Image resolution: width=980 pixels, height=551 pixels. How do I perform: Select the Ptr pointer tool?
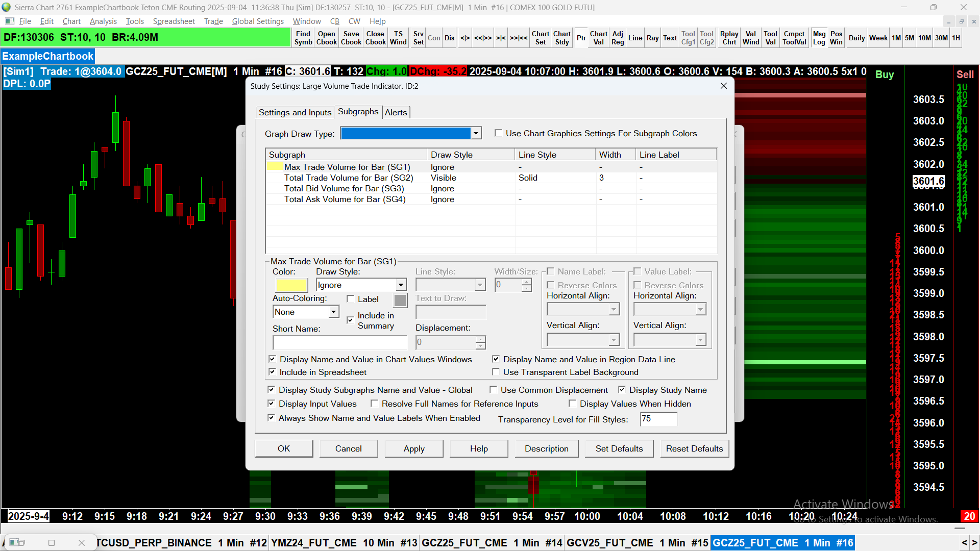point(581,38)
